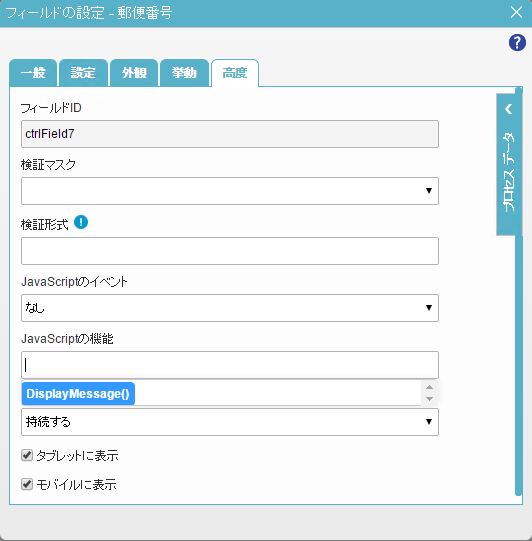This screenshot has height=541, width=532.
Task: Select the 高度 tab
Action: coord(235,73)
